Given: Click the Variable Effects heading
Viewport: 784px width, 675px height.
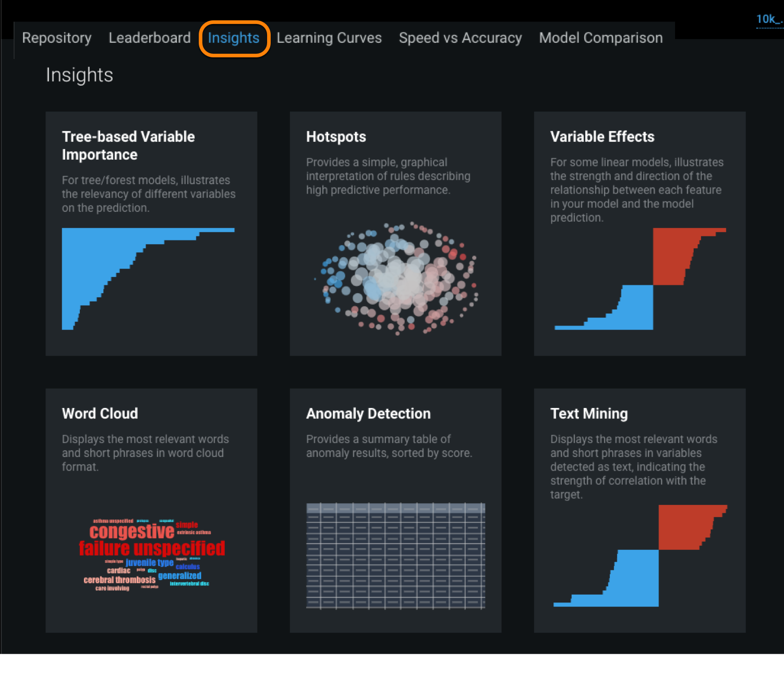Looking at the screenshot, I should [602, 137].
